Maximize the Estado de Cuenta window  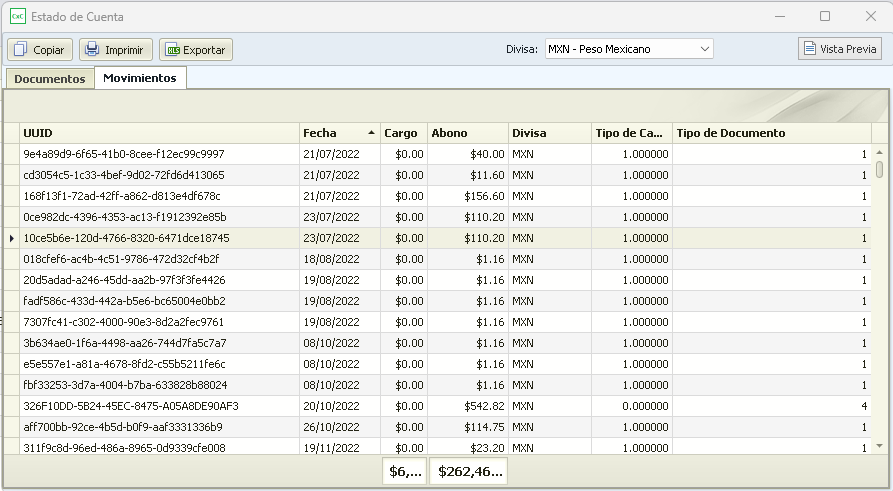tap(825, 16)
